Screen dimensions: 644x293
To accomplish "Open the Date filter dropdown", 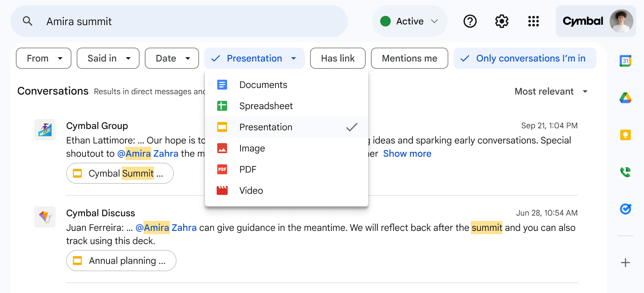I will 172,58.
